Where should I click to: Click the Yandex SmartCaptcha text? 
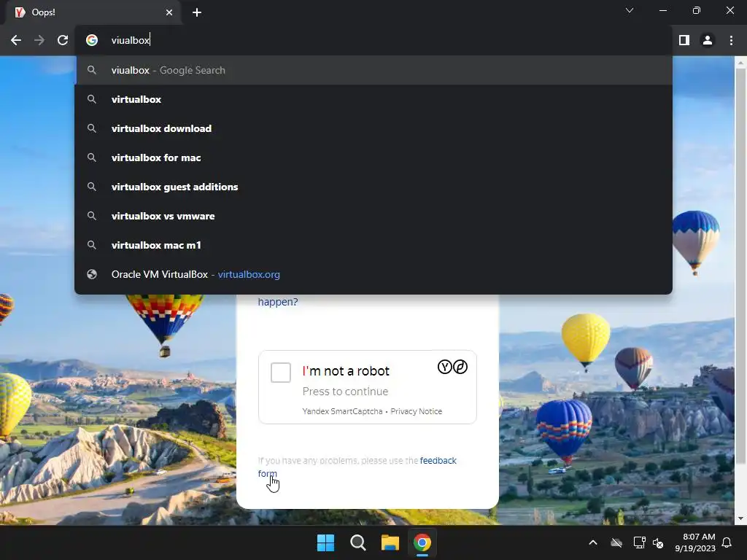click(342, 411)
